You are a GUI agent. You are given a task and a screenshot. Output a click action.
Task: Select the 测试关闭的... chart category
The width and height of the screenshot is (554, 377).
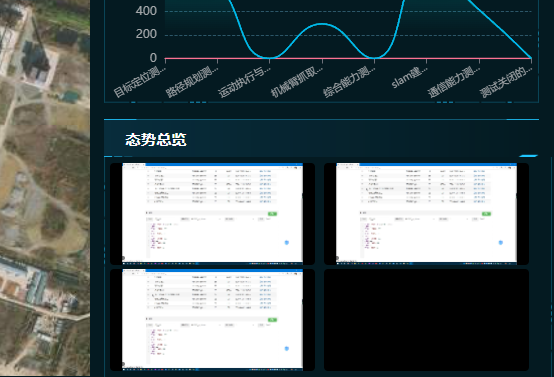506,81
